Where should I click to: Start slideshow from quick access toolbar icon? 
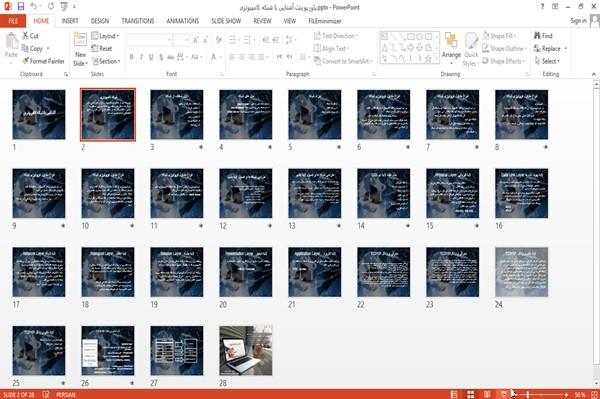click(x=64, y=7)
